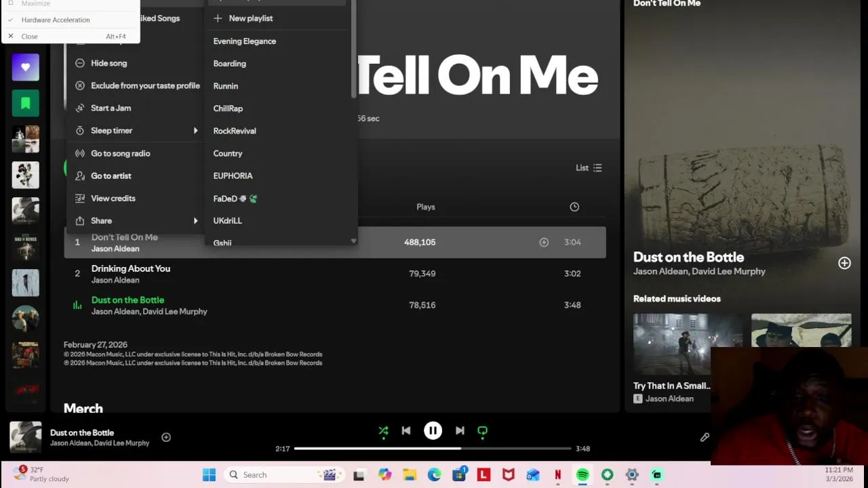Viewport: 868px width, 488px height.
Task: Open Microsoft Store from the taskbar
Action: (x=459, y=475)
